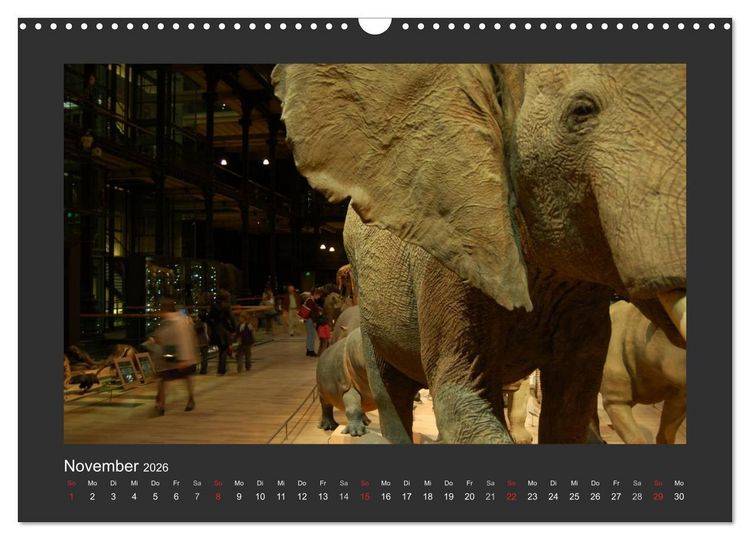750x540 pixels.
Task: Click date 29 near the row end
Action: 658,497
